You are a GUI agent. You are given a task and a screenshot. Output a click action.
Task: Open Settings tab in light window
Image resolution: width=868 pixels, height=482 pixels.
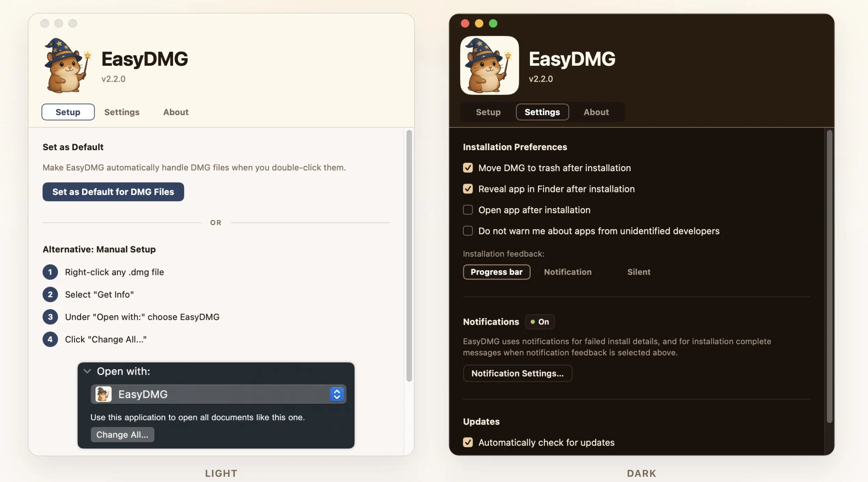[x=122, y=112]
